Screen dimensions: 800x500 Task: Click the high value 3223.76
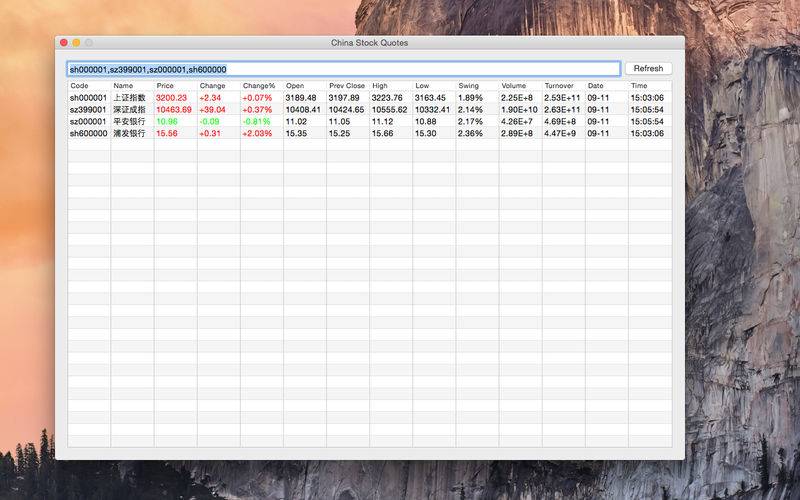387,97
